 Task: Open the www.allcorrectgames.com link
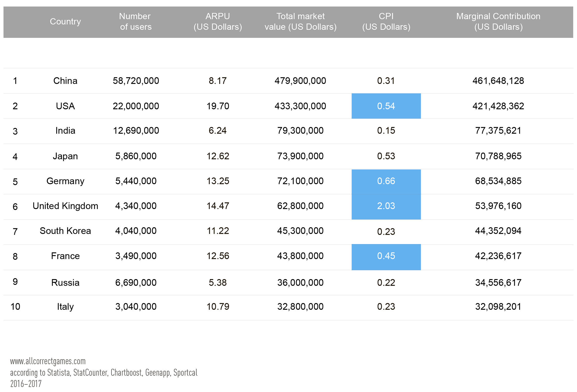tap(48, 361)
